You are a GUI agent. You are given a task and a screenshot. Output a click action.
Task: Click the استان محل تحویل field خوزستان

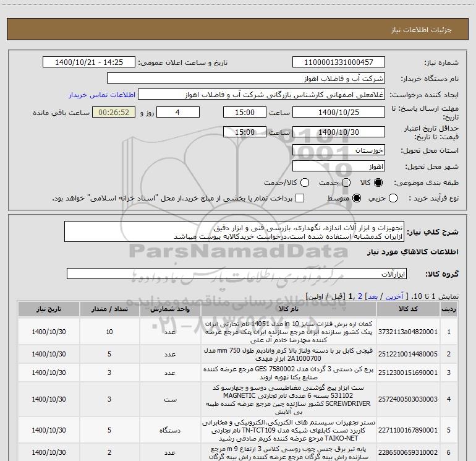click(339, 150)
